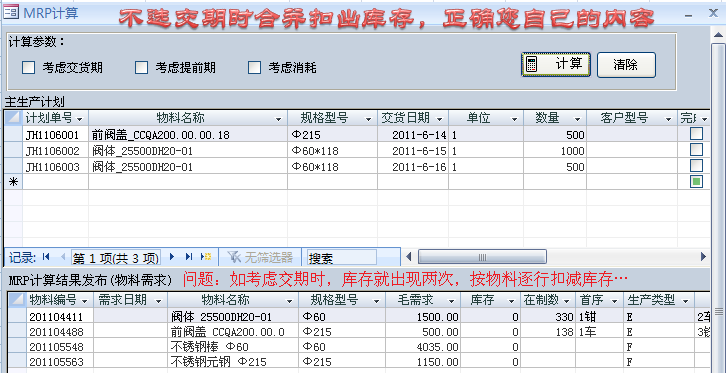Image resolution: width=726 pixels, height=373 pixels.
Task: Click the horizontal scrollbar thumb of master plan grid
Action: 482,257
